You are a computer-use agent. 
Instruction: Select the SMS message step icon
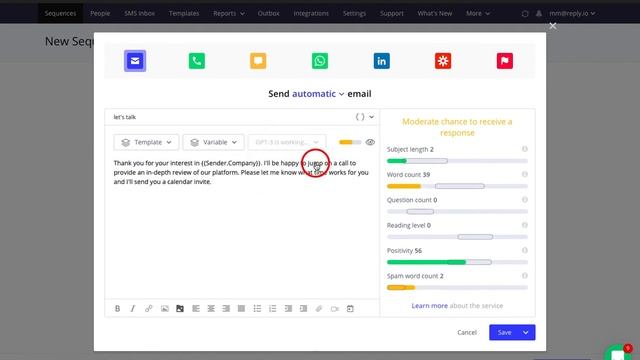click(258, 61)
